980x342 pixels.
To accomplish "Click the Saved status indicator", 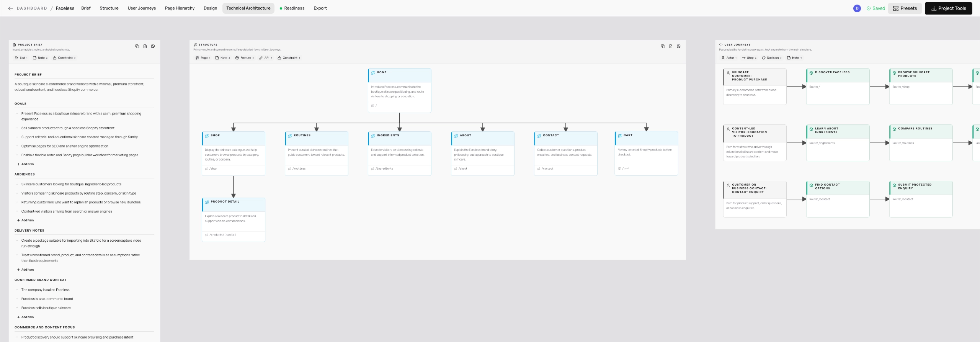I will click(x=875, y=8).
